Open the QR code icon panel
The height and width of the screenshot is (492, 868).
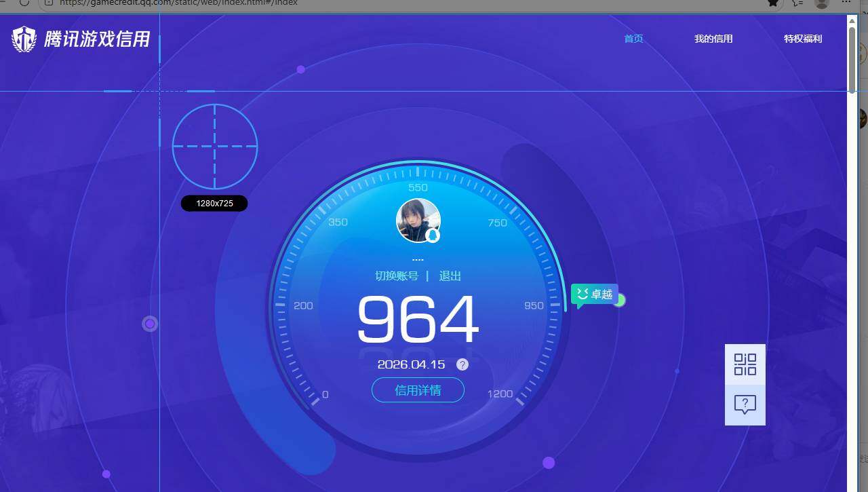[745, 364]
